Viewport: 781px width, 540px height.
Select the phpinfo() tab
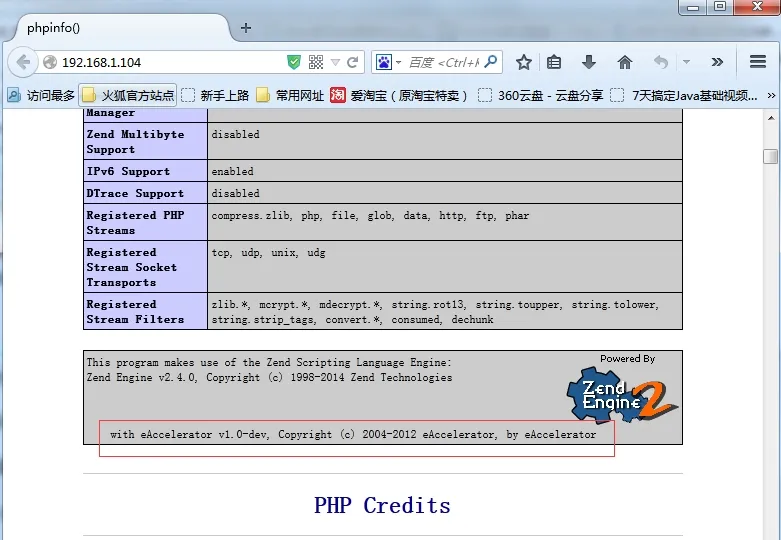click(x=122, y=28)
